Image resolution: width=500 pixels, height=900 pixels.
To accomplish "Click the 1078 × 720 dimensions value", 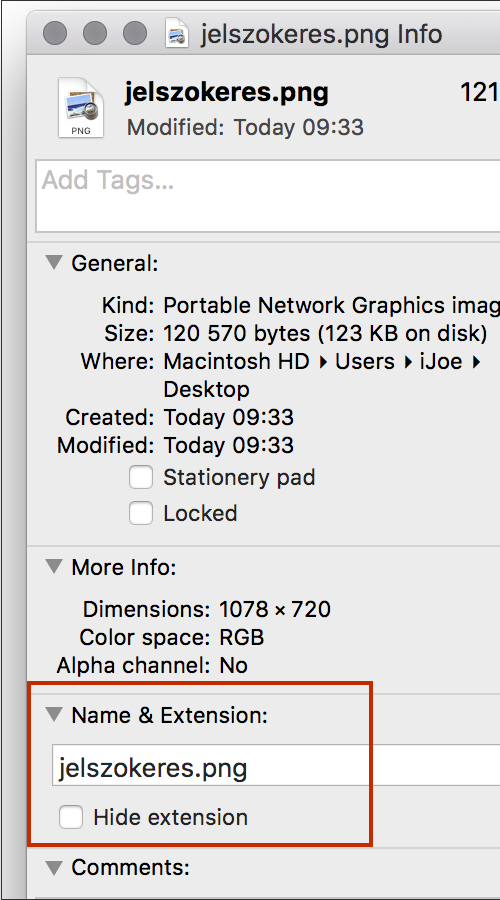I will pos(275,609).
